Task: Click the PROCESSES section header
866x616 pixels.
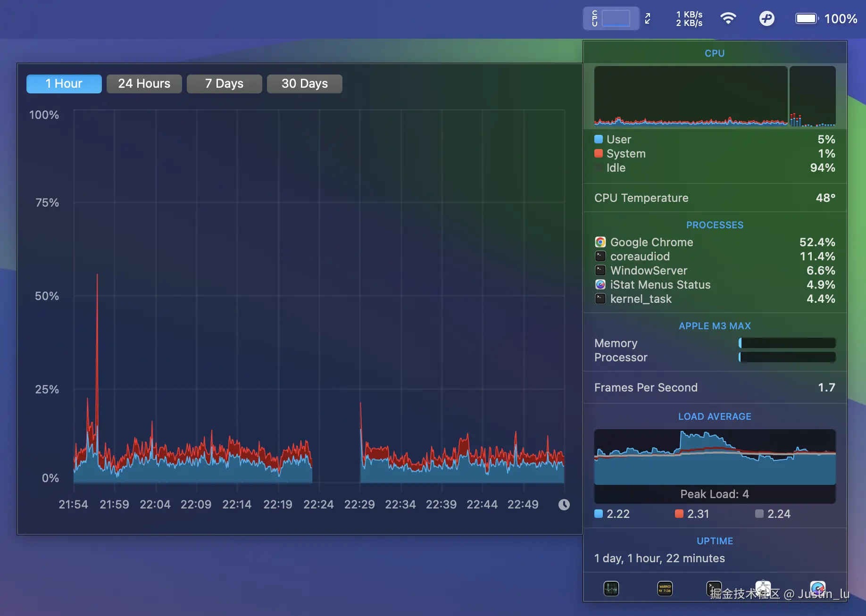Action: pyautogui.click(x=715, y=225)
